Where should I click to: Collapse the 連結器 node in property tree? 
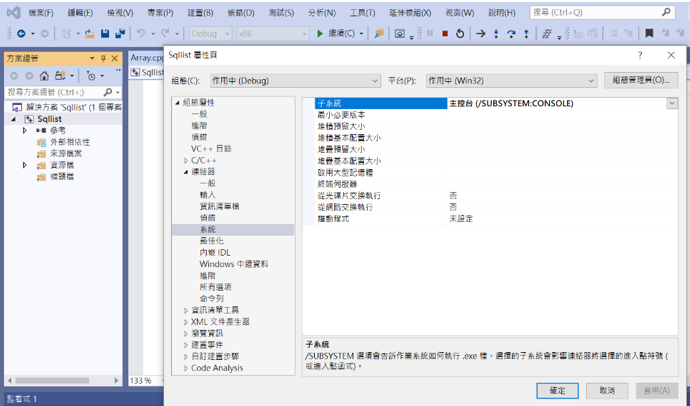click(186, 172)
